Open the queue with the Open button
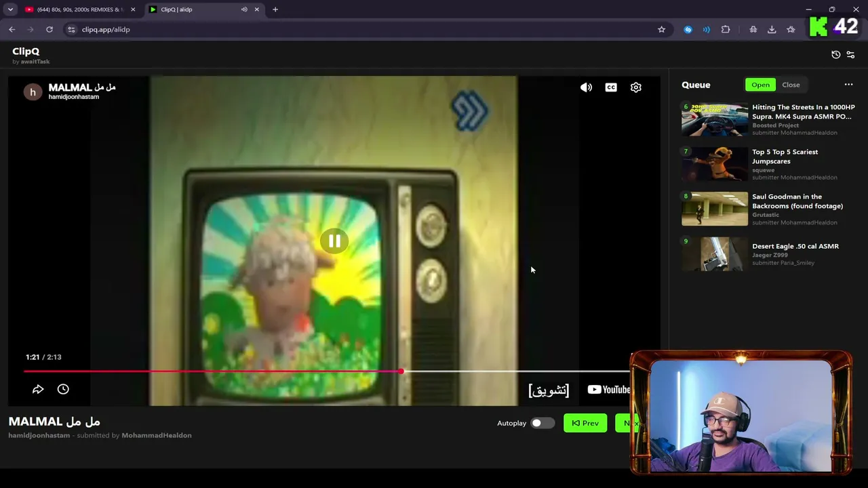The width and height of the screenshot is (868, 488). click(760, 85)
